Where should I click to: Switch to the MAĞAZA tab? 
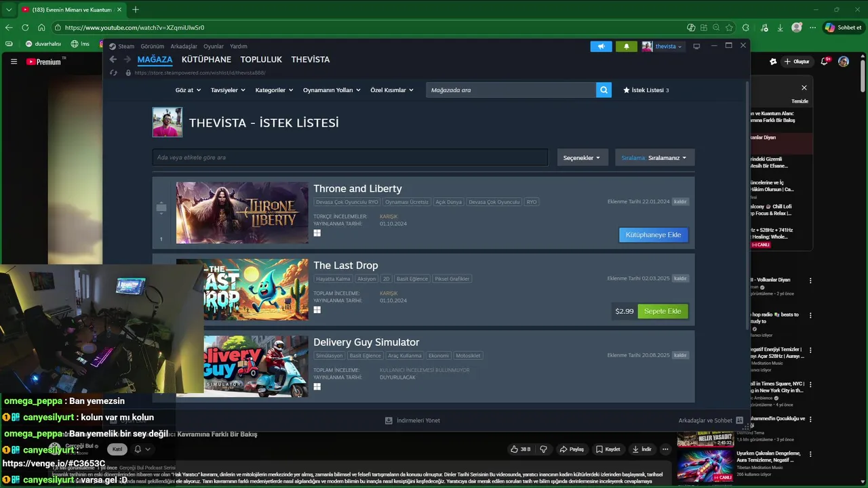[155, 60]
